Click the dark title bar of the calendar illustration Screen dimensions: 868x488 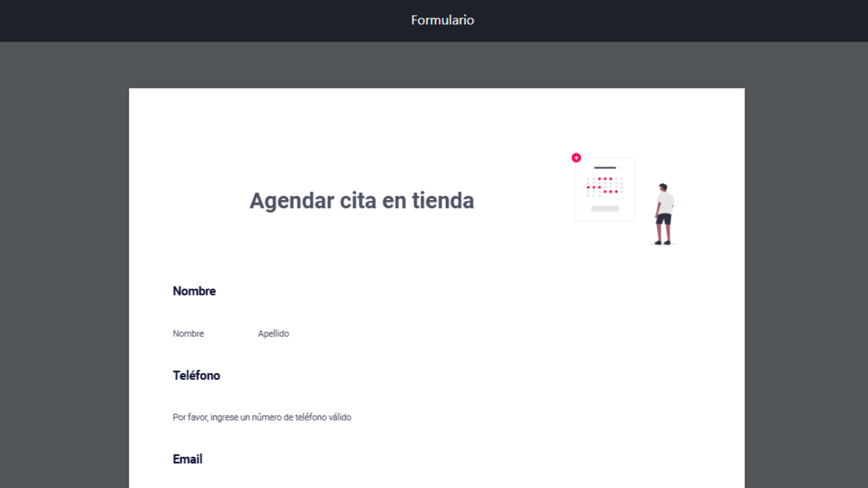pyautogui.click(x=605, y=168)
